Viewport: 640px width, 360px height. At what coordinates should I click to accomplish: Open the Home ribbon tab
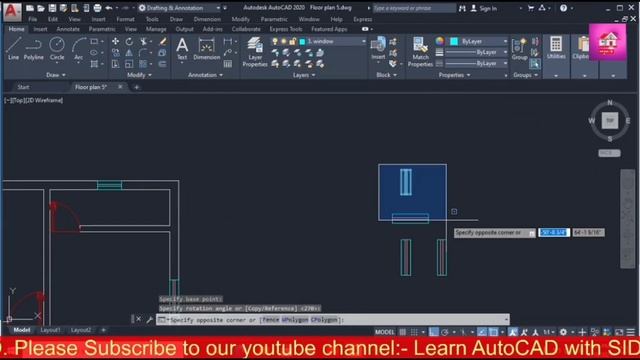(x=16, y=29)
